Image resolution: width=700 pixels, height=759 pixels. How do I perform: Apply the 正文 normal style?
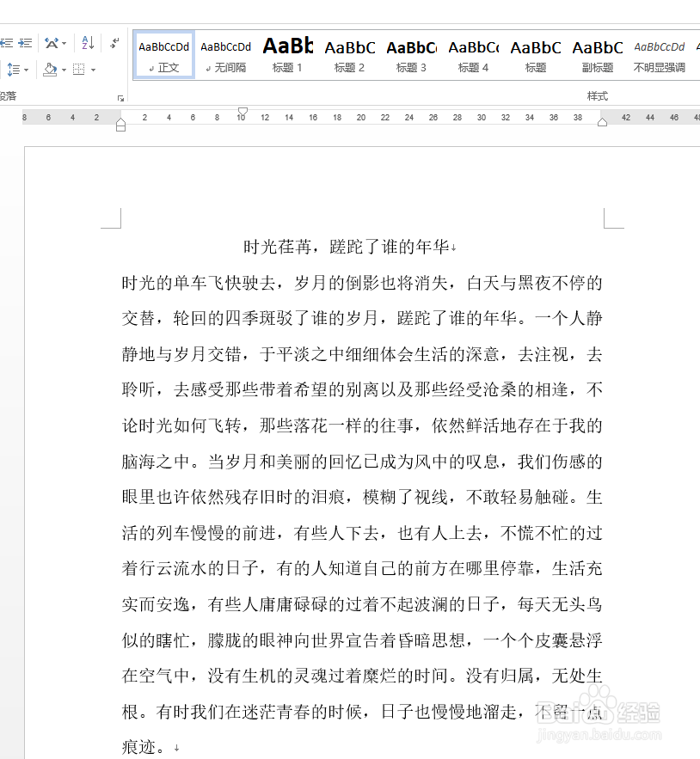pyautogui.click(x=163, y=54)
